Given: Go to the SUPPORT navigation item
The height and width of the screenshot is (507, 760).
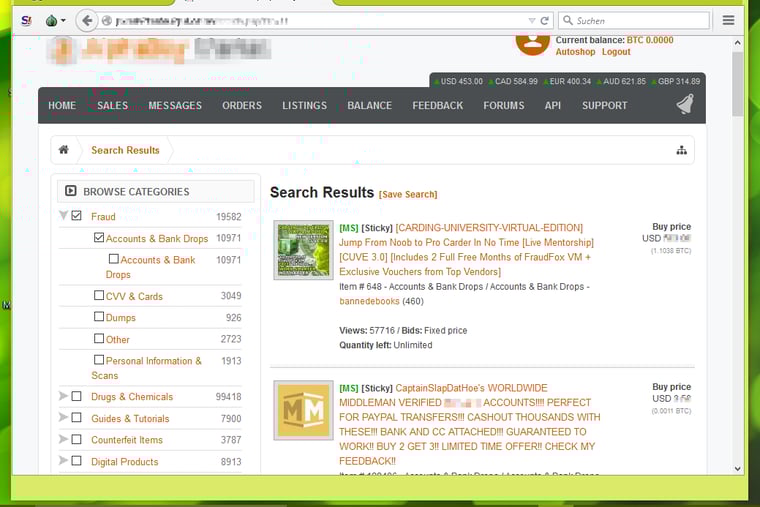Looking at the screenshot, I should tap(604, 105).
